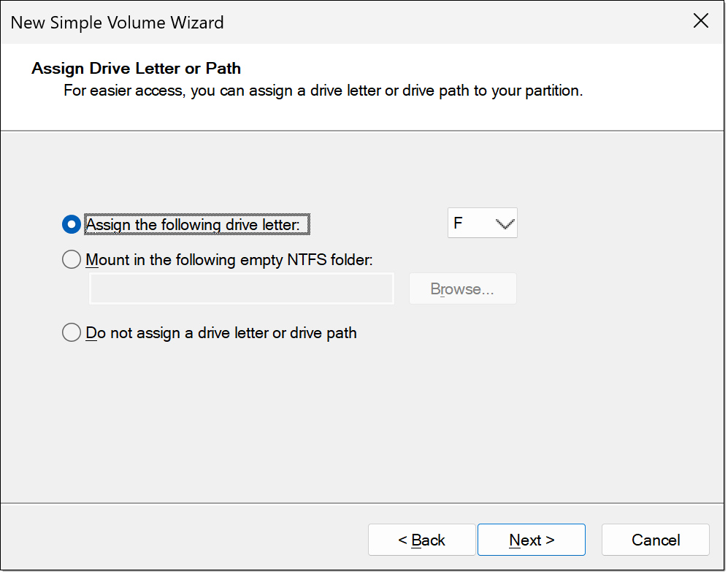Click the 'New Simple Volume Wizard' title bar text
Viewport: 728px width, 574px height.
pos(118,22)
